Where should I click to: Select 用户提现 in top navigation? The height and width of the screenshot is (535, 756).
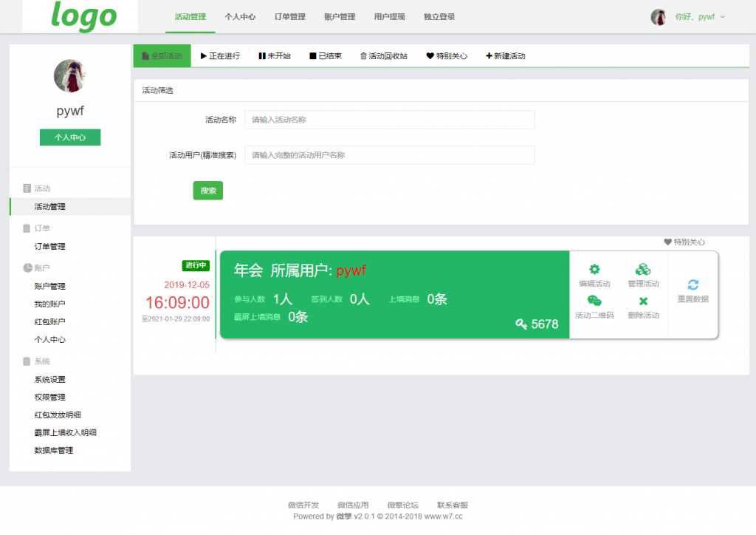tap(390, 17)
